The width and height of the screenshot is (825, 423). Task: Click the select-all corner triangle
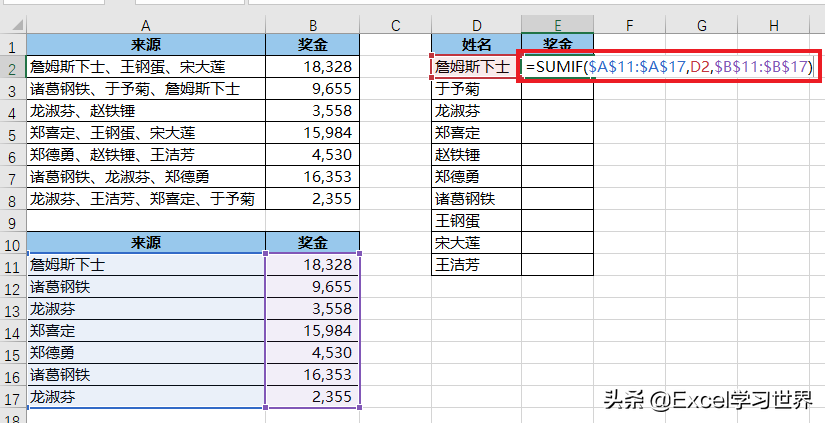tap(17, 25)
